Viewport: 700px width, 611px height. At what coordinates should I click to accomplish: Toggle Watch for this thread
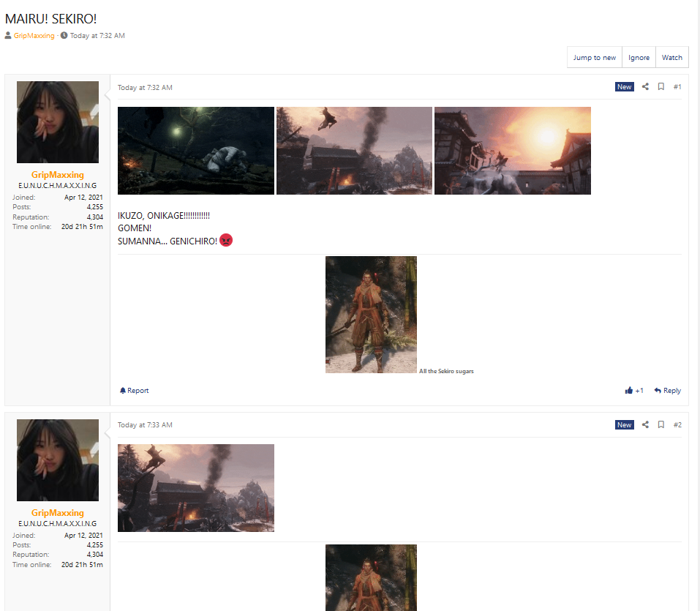pos(671,56)
